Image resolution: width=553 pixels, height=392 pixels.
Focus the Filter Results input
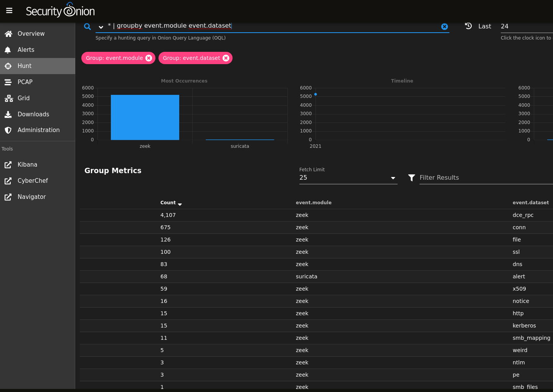point(486,178)
